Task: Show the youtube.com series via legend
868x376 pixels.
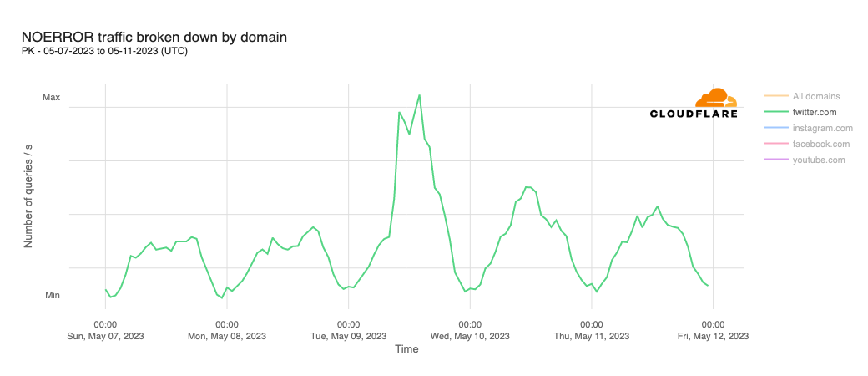Action: [819, 160]
